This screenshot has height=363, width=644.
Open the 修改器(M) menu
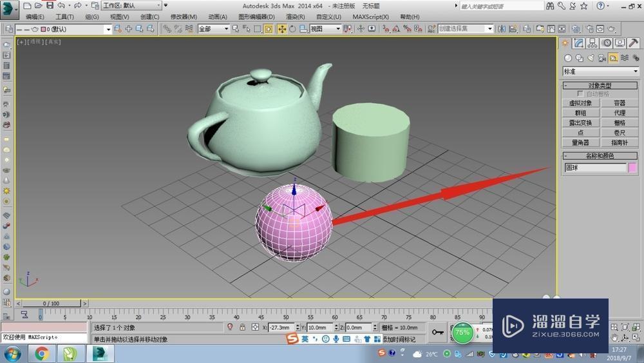184,17
